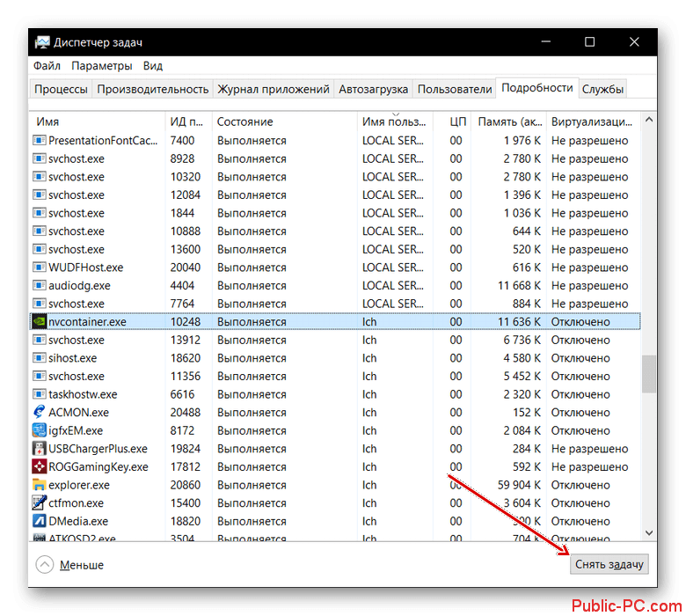Screen dimensions: 686x616
Task: Select the USBChargerPlus.exe process name
Action: tap(98, 449)
